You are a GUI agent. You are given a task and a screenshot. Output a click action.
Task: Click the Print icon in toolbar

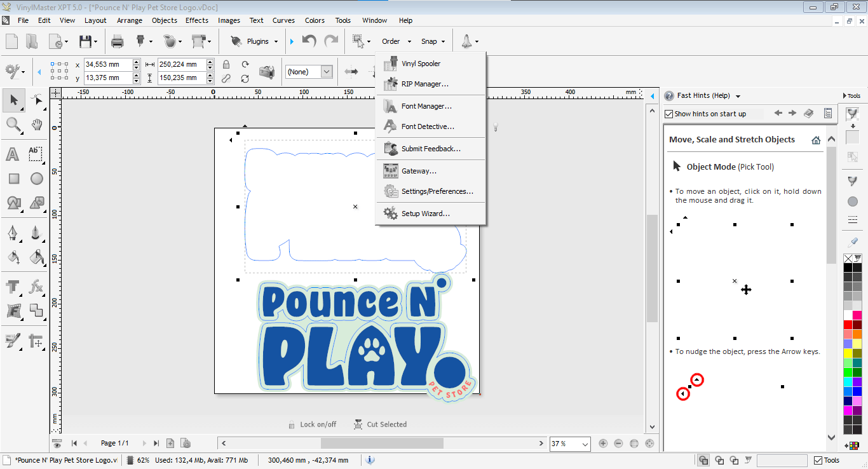tap(118, 41)
